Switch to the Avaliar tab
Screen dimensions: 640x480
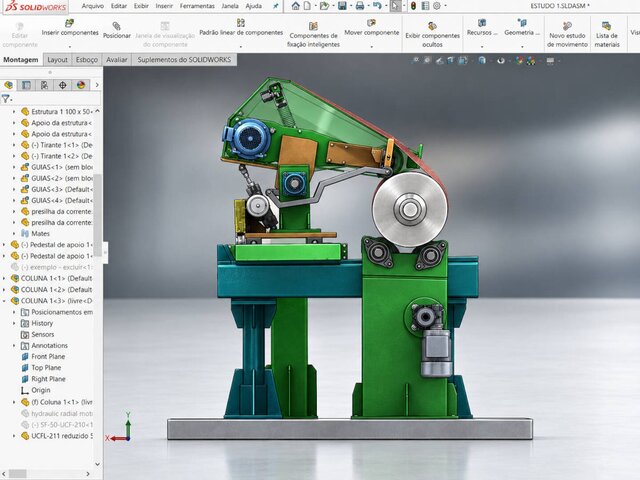pos(117,60)
